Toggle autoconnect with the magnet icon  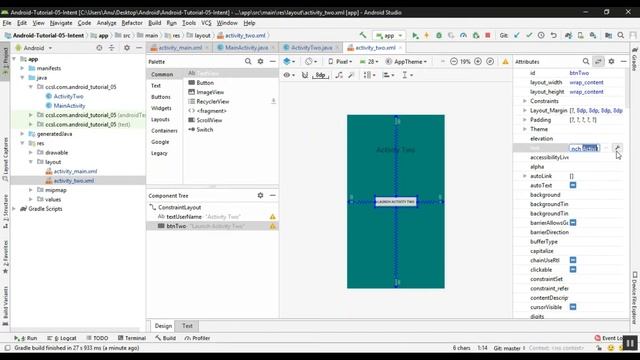[x=304, y=75]
